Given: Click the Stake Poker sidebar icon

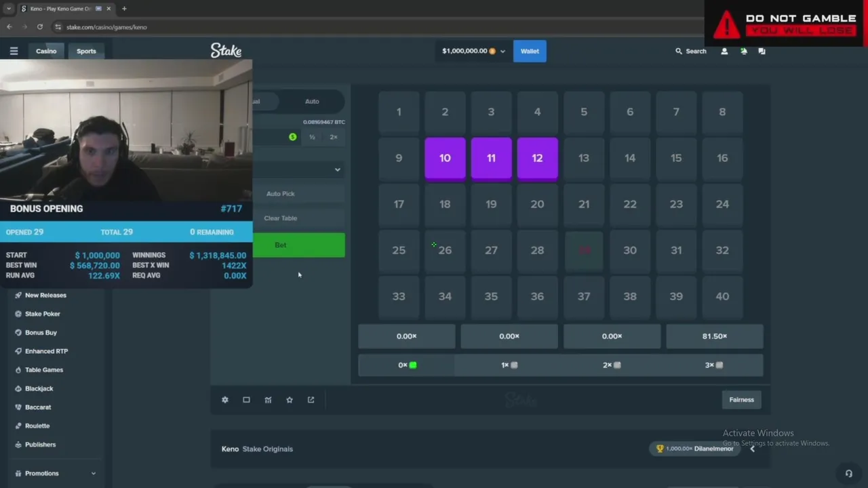Looking at the screenshot, I should pos(18,314).
